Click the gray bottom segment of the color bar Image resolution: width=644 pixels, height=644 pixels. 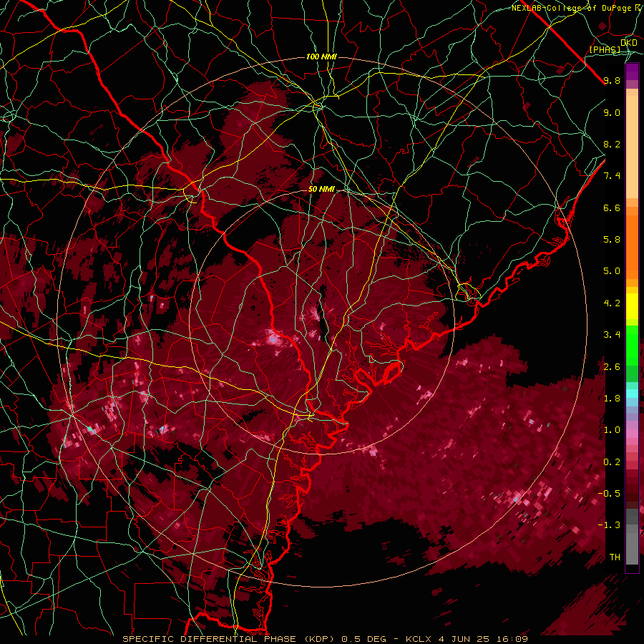point(632,537)
